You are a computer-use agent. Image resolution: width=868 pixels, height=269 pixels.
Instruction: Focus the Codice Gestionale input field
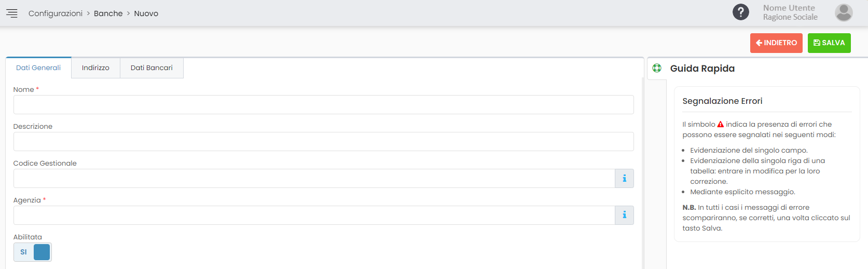[314, 178]
